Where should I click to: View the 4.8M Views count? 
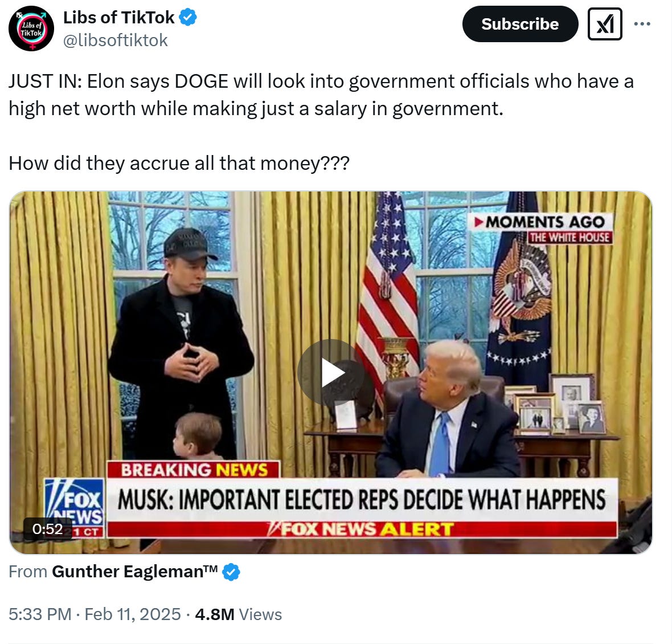pyautogui.click(x=238, y=614)
